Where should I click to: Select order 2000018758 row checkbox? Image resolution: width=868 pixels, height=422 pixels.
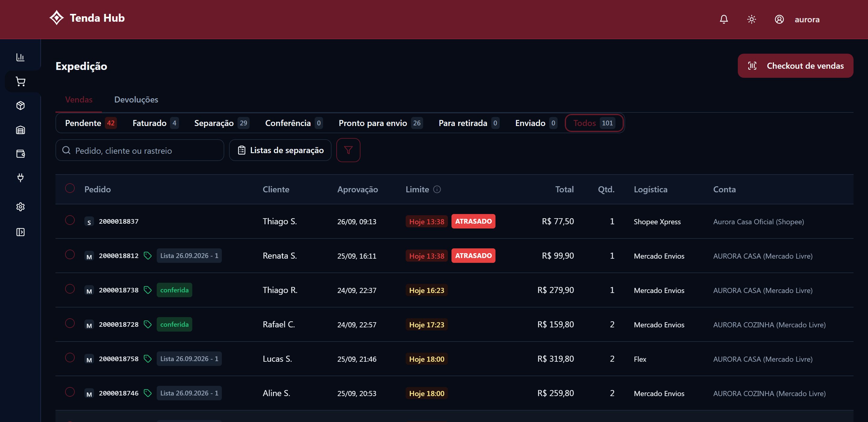pos(70,357)
